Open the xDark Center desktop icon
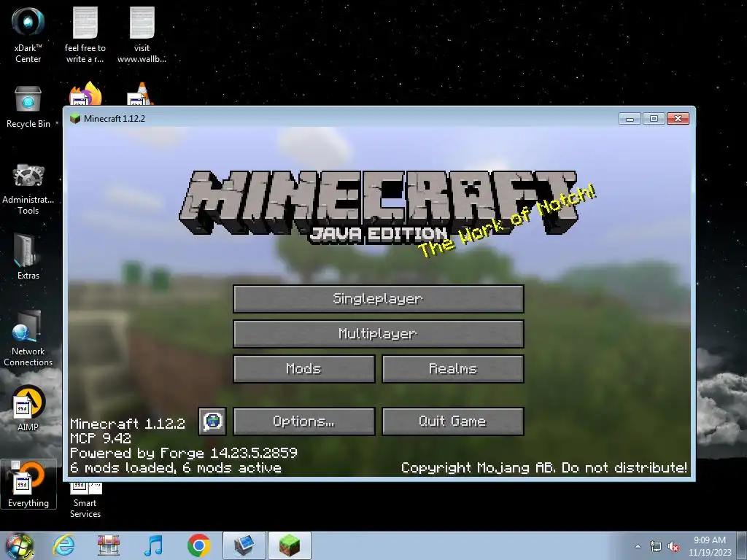 click(28, 34)
